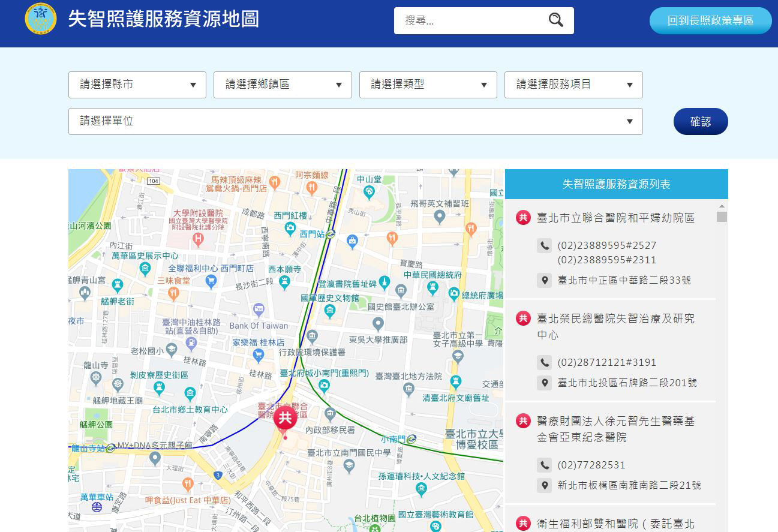
Task: Click 登瀛書院舊址碑 map pin
Action: point(385,282)
